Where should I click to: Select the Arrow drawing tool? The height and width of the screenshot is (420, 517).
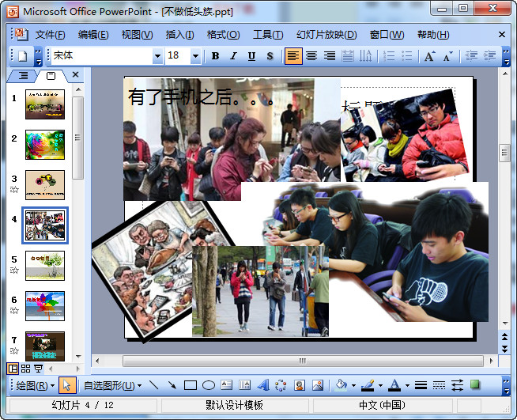point(172,385)
